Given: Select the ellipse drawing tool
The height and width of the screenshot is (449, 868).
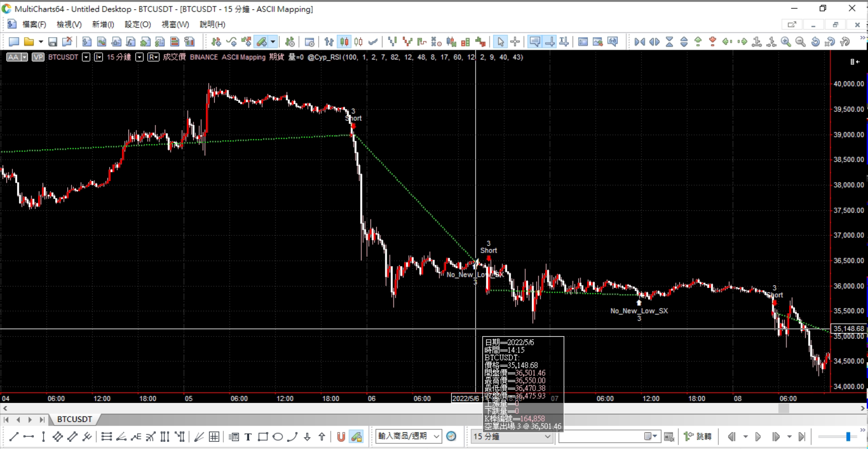Looking at the screenshot, I should (278, 437).
